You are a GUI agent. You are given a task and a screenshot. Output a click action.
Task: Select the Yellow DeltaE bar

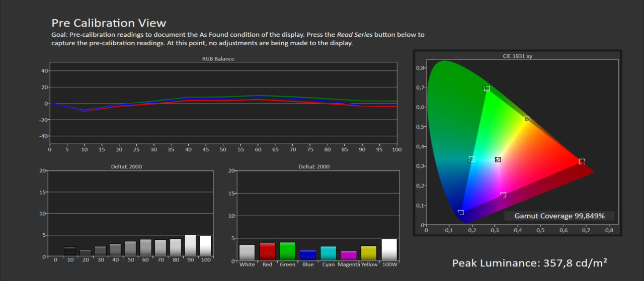click(368, 253)
